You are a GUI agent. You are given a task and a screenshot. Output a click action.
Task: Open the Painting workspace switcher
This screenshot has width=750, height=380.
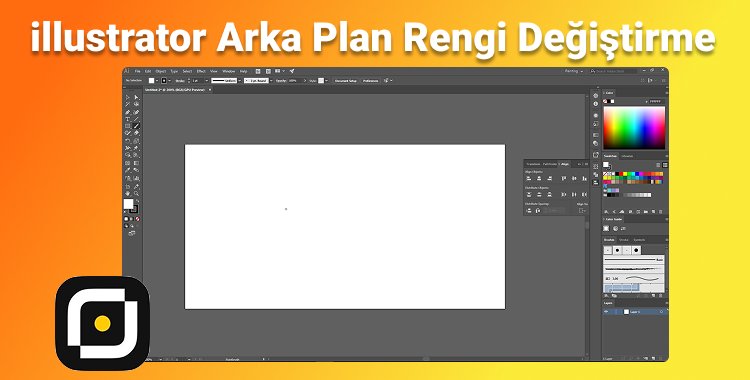pyautogui.click(x=574, y=71)
